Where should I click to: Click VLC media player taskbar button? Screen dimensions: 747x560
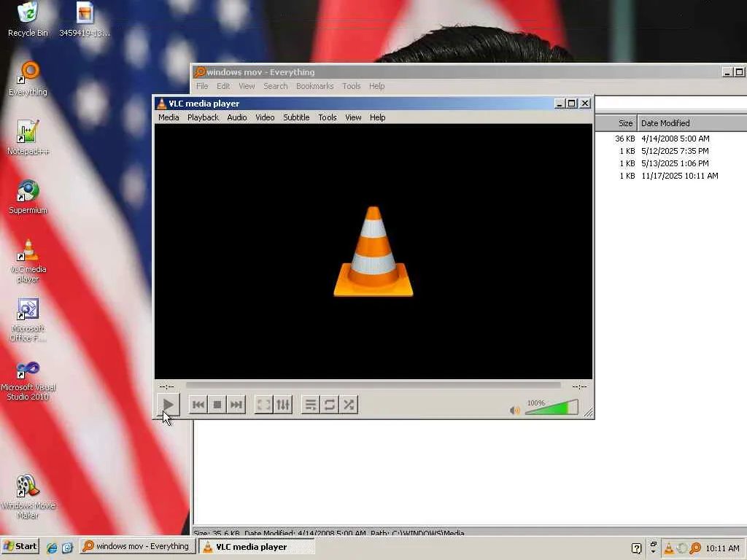(256, 547)
